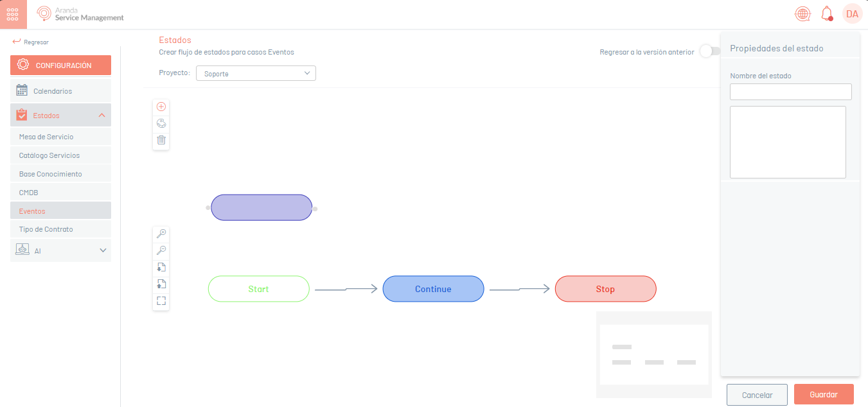This screenshot has width=868, height=407.
Task: Click the globe language icon
Action: coord(802,13)
